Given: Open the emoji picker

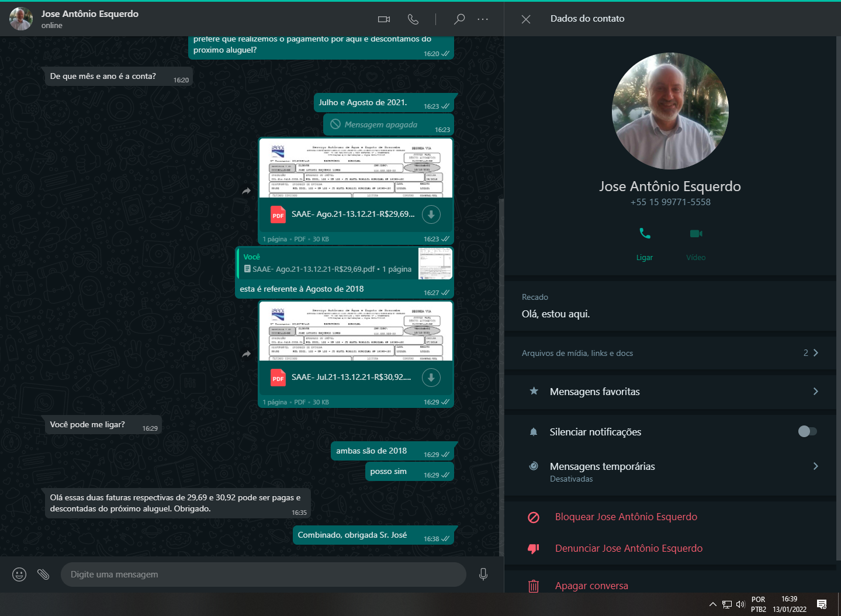Looking at the screenshot, I should 19,575.
